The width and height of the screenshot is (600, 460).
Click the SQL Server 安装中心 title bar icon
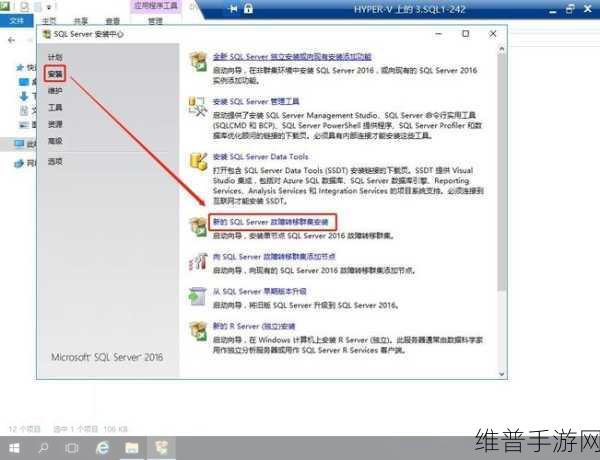pyautogui.click(x=47, y=34)
